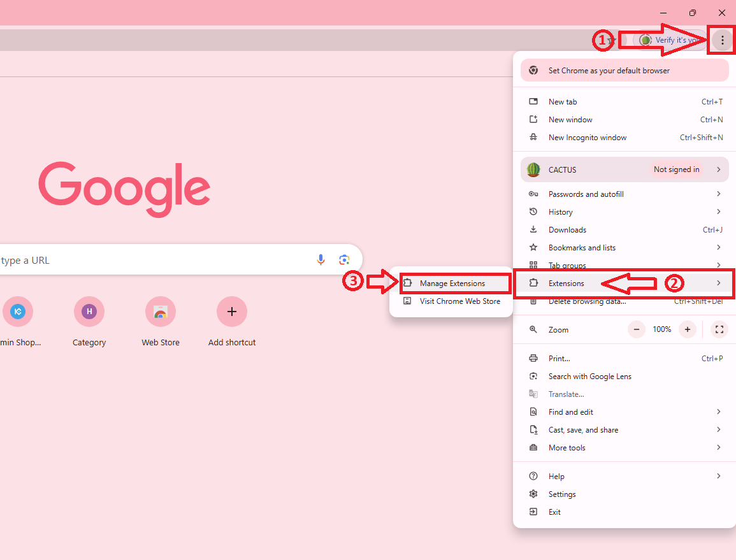
Task: Click the New tab menu icon
Action: (533, 101)
